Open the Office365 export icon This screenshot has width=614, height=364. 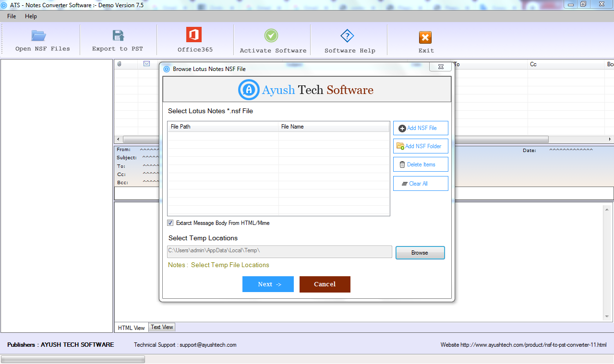point(194,35)
